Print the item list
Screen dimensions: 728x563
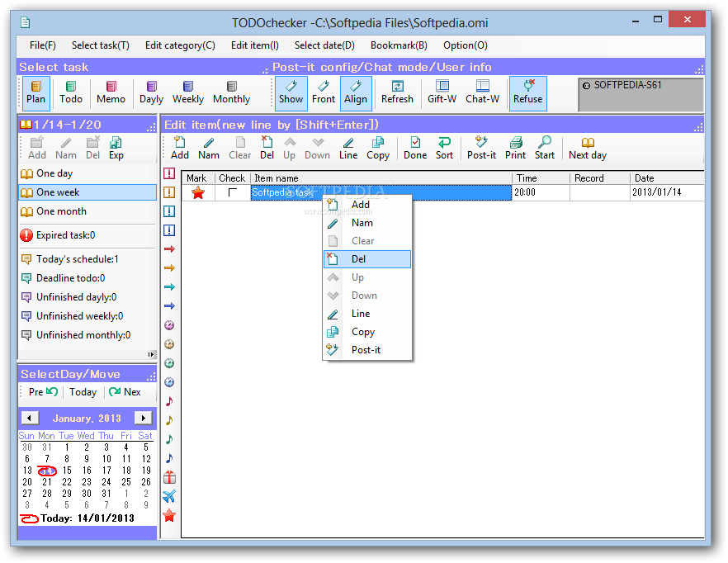click(515, 149)
